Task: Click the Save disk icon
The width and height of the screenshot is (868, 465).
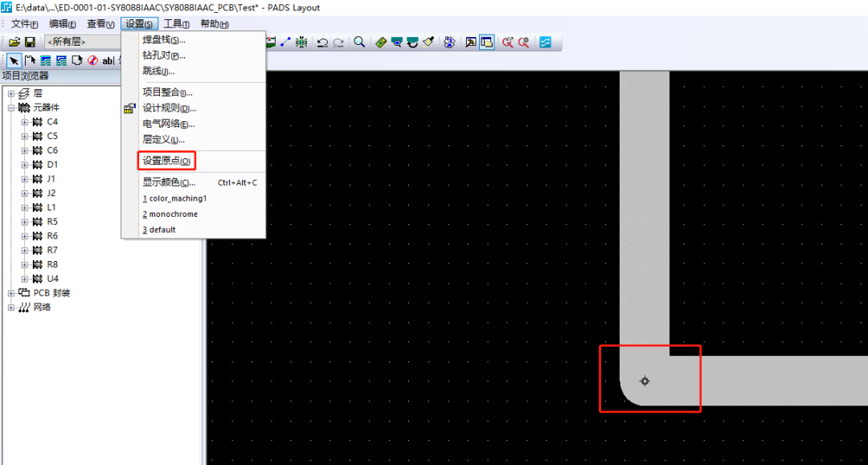Action: 30,42
